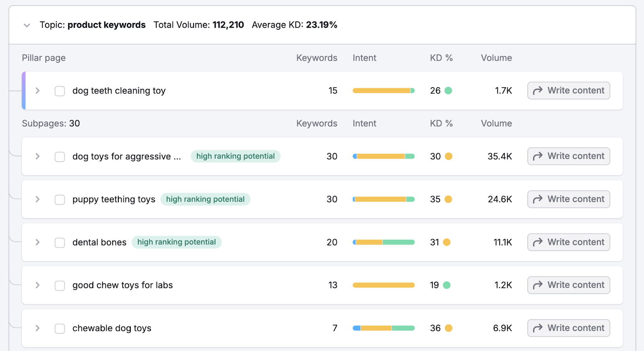Image resolution: width=644 pixels, height=351 pixels.
Task: Select good chew toys for labs checkbox
Action: point(60,285)
